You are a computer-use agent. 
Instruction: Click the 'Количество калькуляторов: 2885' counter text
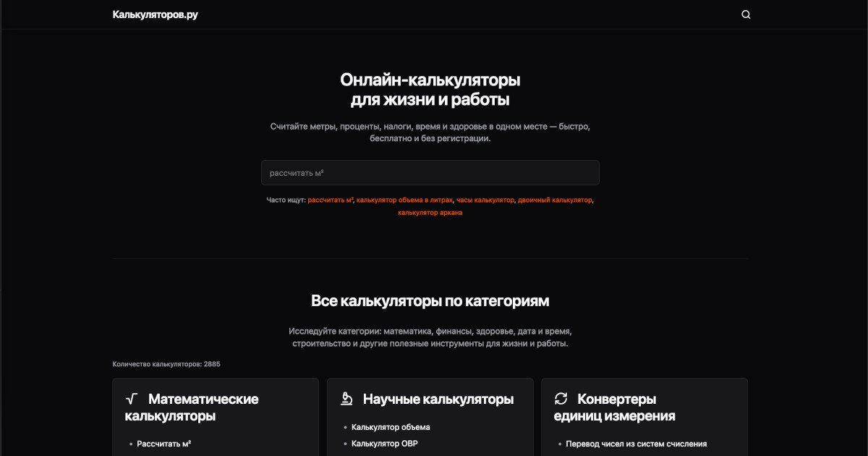[166, 364]
